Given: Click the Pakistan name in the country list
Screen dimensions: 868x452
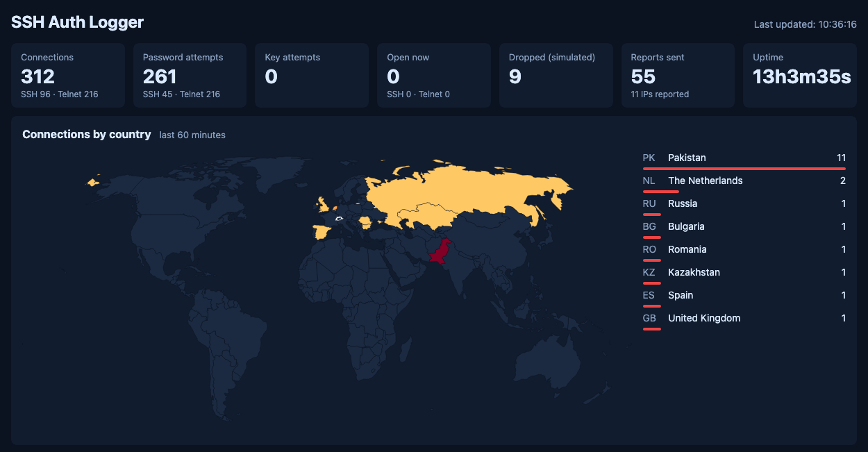Looking at the screenshot, I should [x=687, y=158].
